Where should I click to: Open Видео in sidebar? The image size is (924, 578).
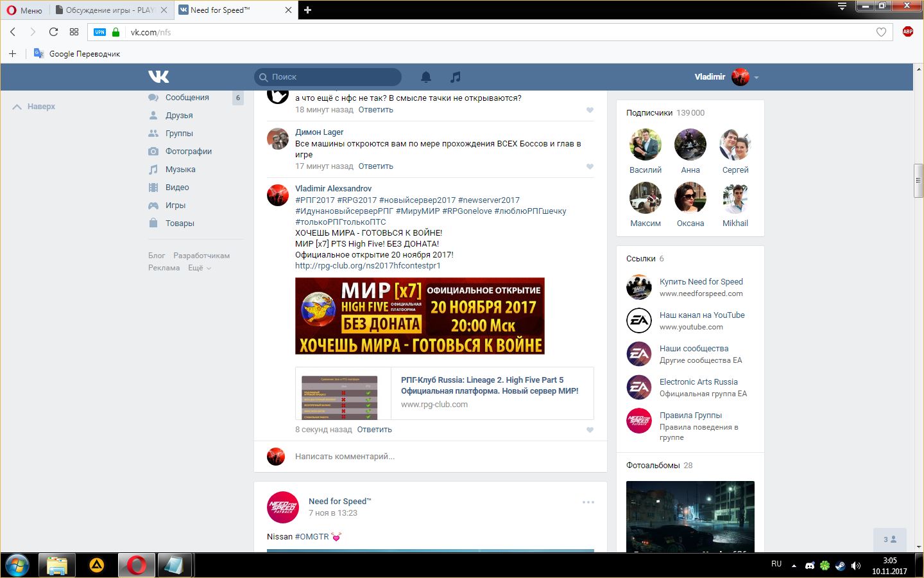tap(177, 188)
